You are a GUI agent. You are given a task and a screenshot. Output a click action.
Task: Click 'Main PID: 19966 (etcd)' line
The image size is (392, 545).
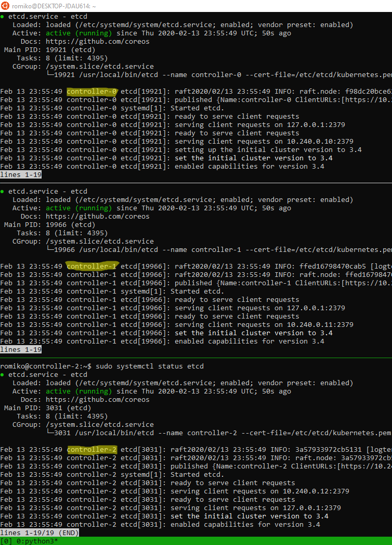[50, 224]
